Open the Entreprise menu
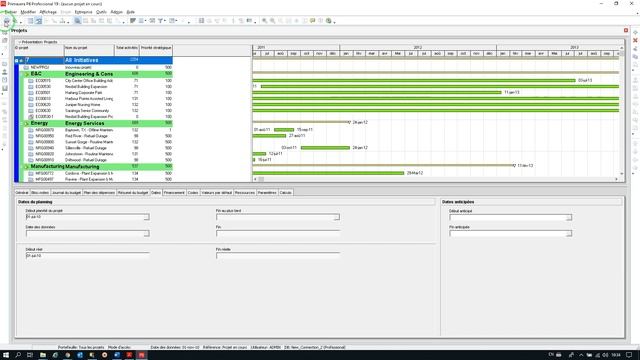The width and height of the screenshot is (640, 360). point(83,12)
